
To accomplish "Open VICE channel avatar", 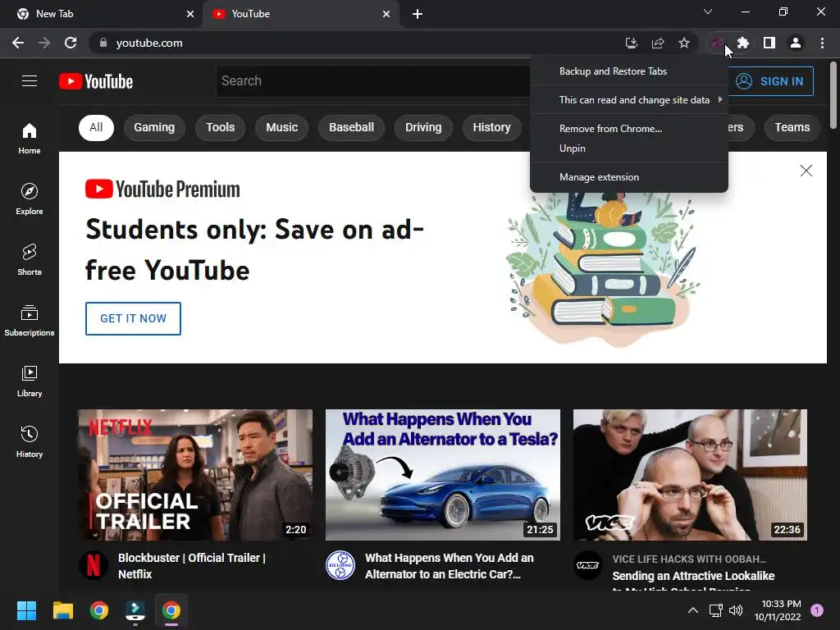I will click(587, 565).
